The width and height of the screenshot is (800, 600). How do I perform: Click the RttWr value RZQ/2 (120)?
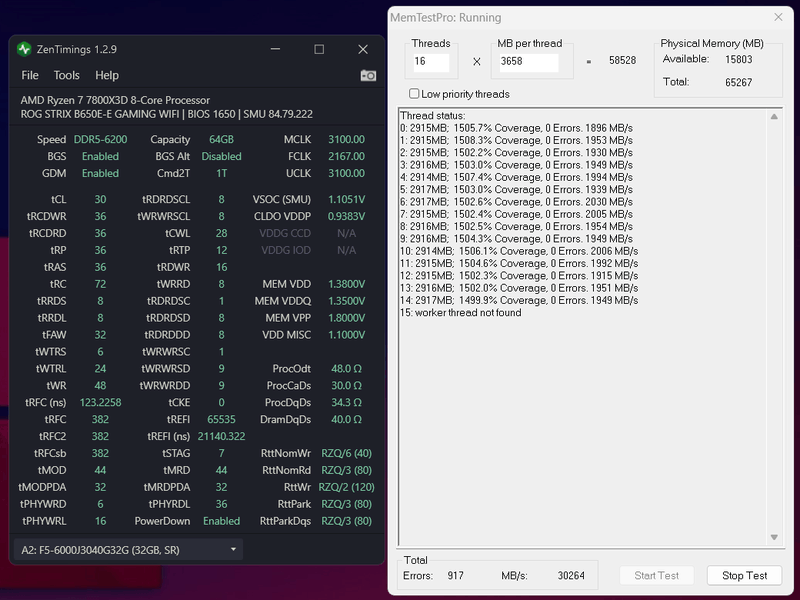pyautogui.click(x=346, y=487)
